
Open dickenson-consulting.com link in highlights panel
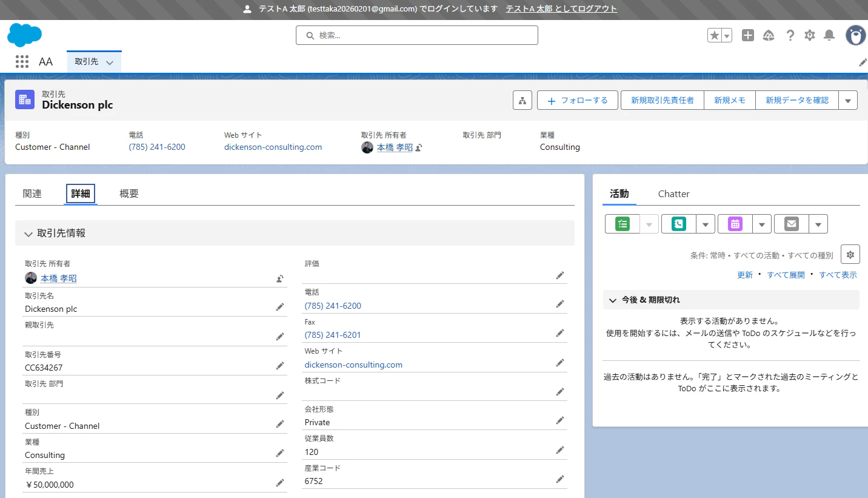pos(273,147)
